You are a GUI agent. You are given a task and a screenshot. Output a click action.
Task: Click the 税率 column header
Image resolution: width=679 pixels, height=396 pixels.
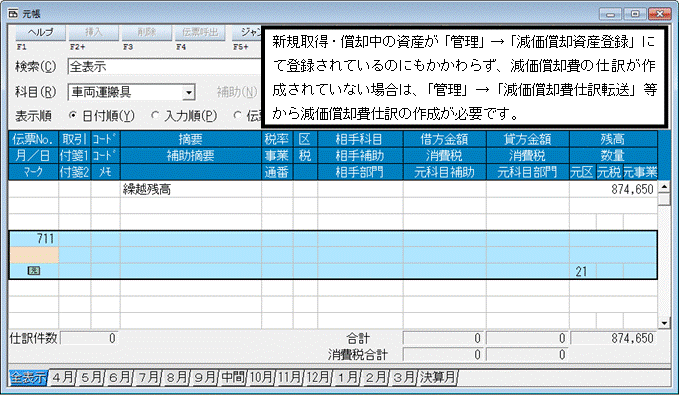[277, 139]
